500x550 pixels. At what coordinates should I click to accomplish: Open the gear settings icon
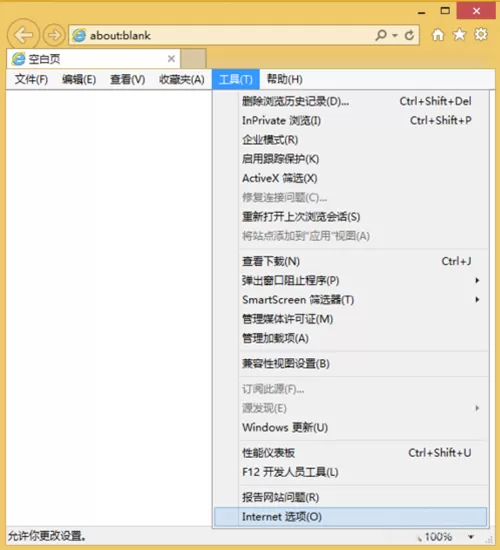point(481,34)
